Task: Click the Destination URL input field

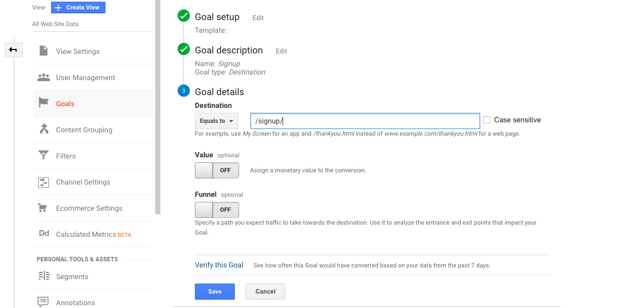Action: (x=365, y=121)
